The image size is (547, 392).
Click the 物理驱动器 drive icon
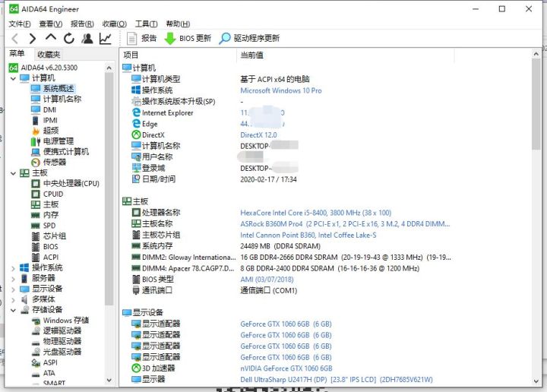click(x=36, y=342)
